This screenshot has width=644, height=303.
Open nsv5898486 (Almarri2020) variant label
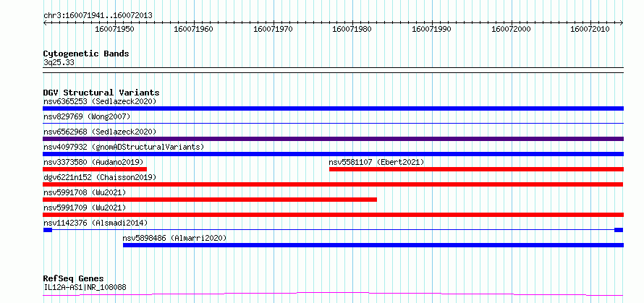coord(174,238)
